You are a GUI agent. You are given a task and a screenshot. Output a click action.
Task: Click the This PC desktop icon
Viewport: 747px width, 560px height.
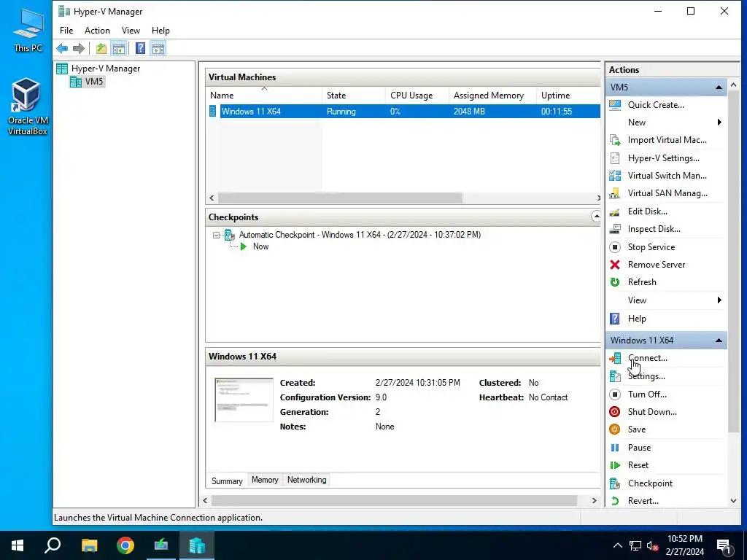pos(28,29)
